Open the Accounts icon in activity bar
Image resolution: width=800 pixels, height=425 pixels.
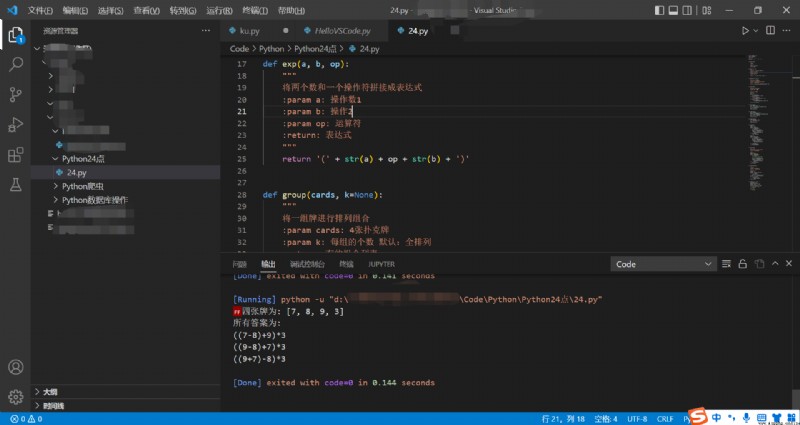pyautogui.click(x=16, y=367)
